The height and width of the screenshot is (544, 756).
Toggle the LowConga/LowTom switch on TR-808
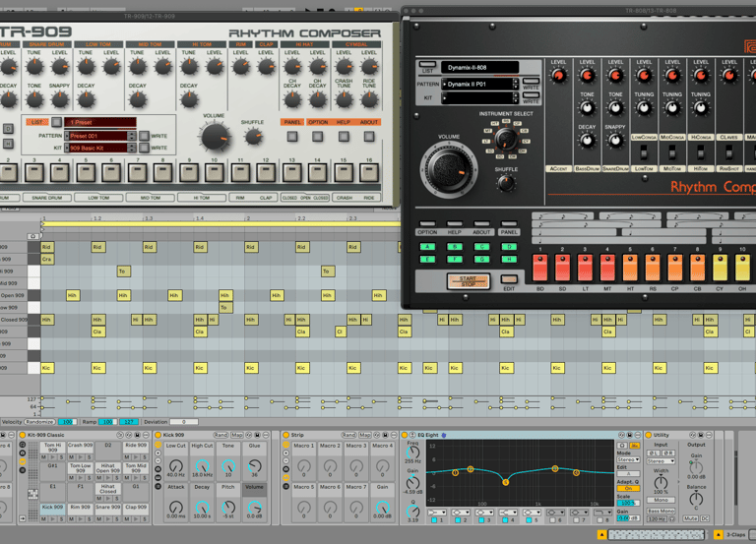click(x=644, y=153)
